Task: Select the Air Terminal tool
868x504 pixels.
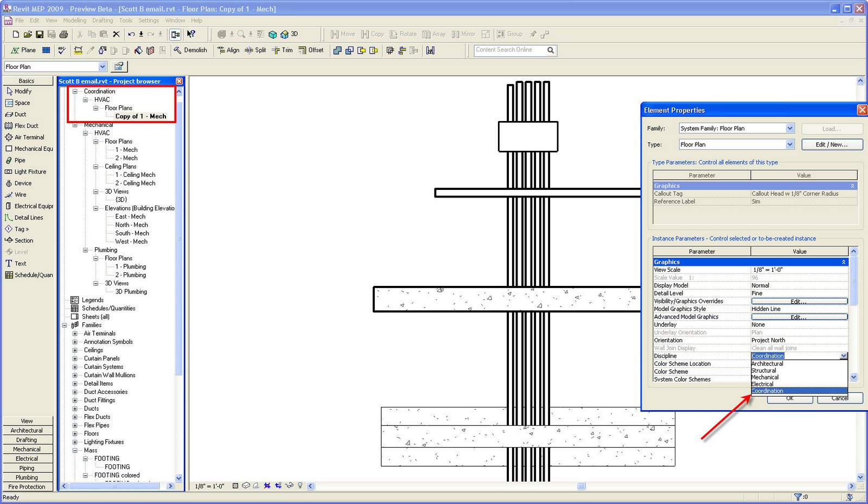Action: 29,137
